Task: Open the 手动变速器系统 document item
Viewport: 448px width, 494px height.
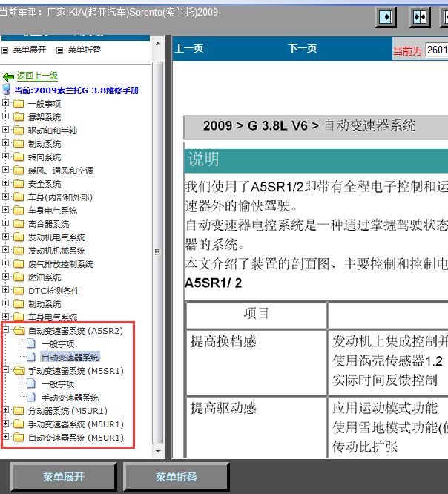Action: 70,398
